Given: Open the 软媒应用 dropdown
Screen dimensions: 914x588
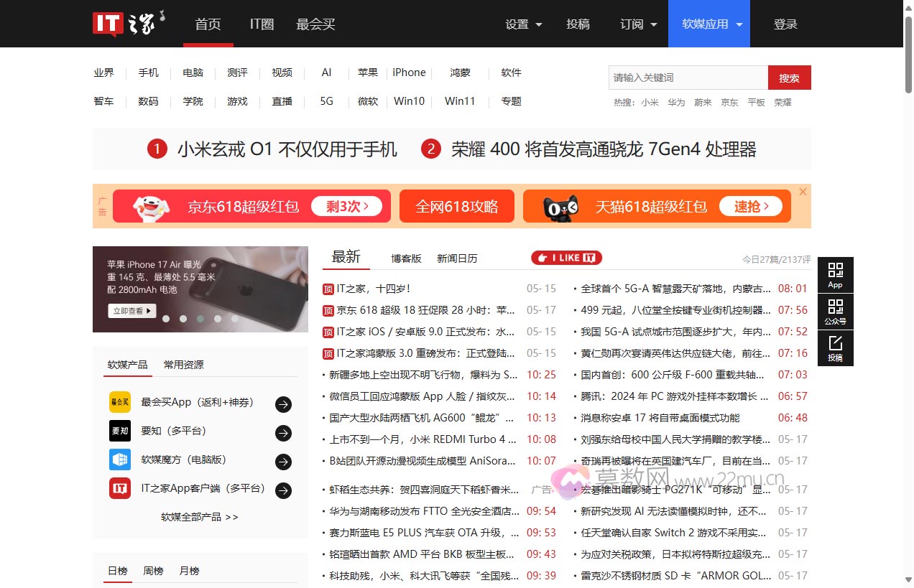Looking at the screenshot, I should (x=708, y=24).
